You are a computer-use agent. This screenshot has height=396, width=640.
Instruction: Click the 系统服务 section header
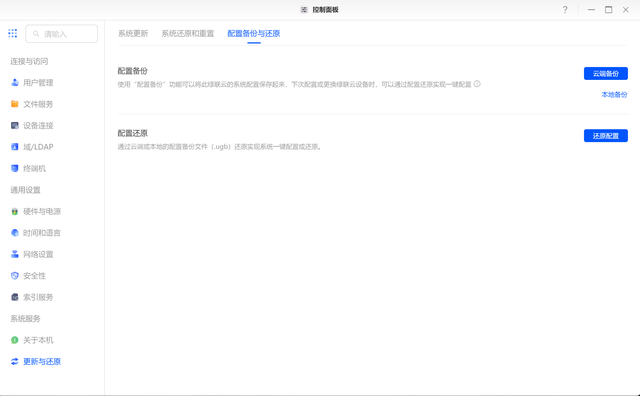pos(25,318)
